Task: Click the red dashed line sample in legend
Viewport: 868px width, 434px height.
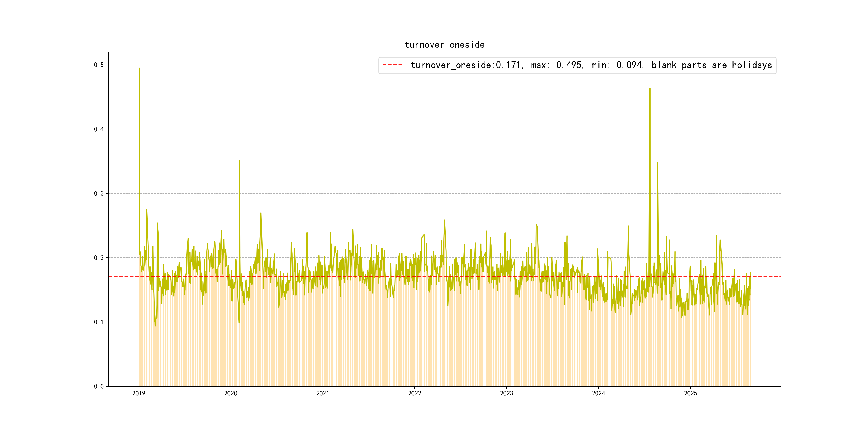Action: click(x=392, y=65)
